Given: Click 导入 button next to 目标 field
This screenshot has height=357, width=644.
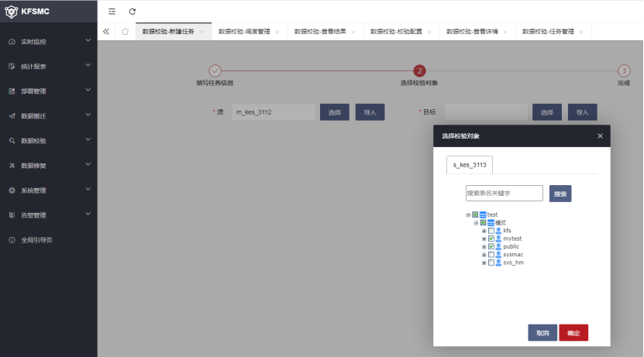Looking at the screenshot, I should click(x=583, y=112).
